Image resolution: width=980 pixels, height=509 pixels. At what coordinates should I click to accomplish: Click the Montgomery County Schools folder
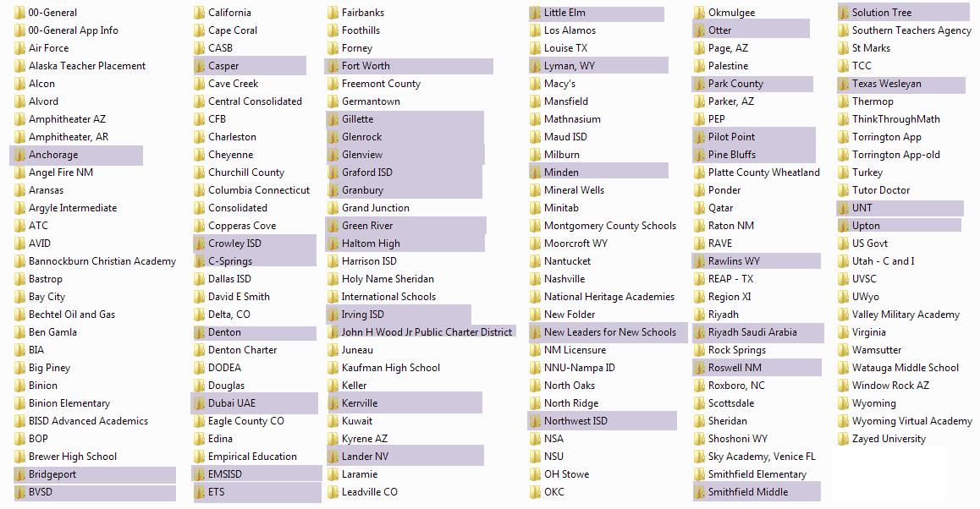(x=609, y=226)
